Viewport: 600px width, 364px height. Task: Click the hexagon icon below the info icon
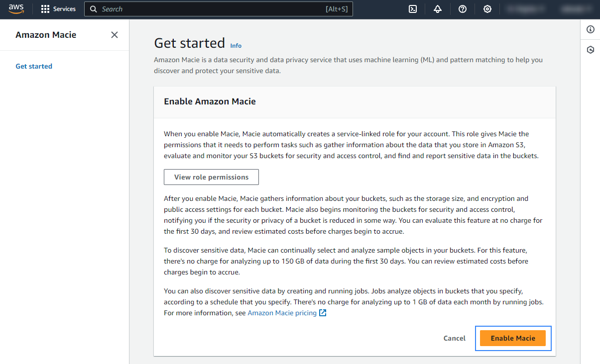click(x=591, y=50)
